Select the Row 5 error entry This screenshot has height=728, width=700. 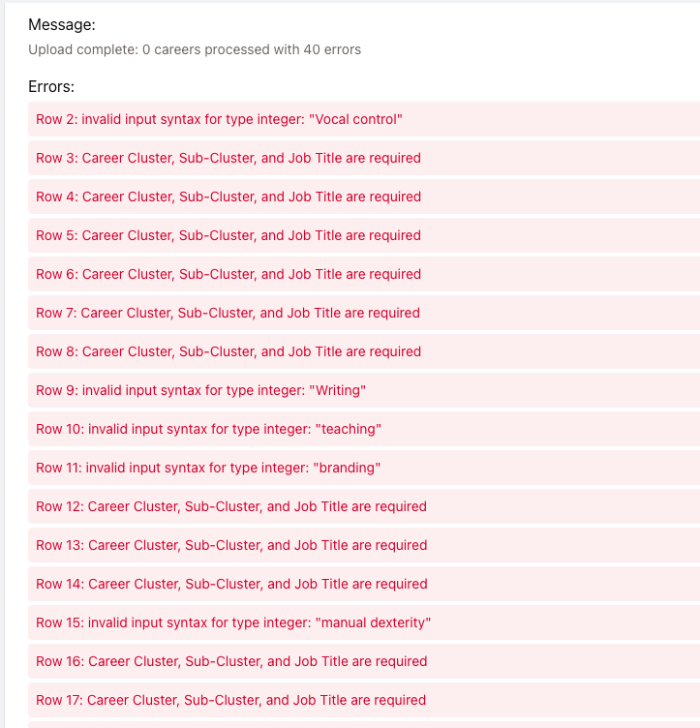(x=228, y=235)
